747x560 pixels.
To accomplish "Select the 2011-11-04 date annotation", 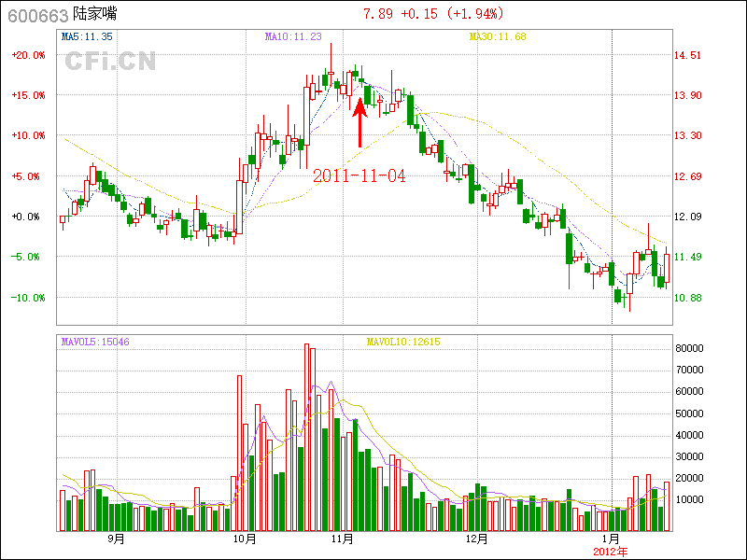I will coord(359,175).
